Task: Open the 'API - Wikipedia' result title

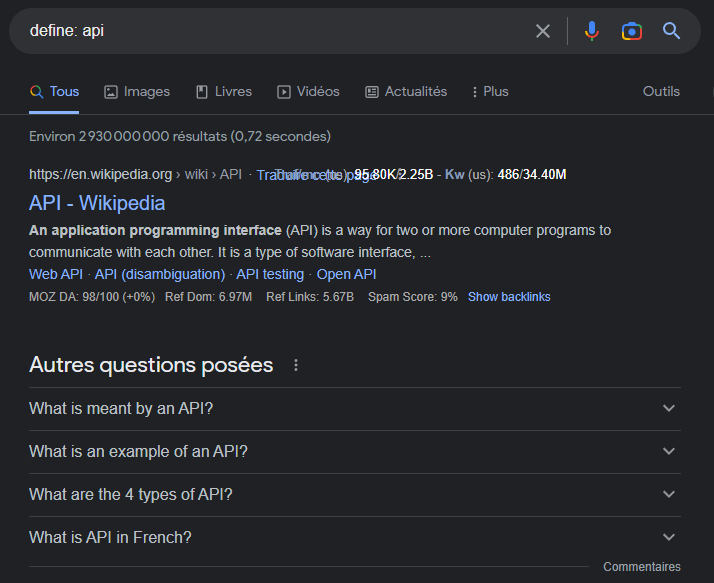Action: point(97,203)
